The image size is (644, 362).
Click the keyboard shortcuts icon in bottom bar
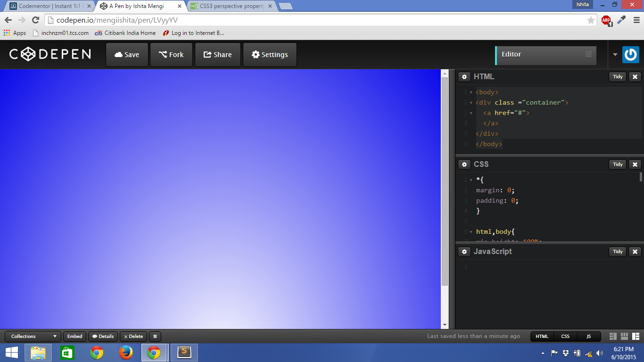click(155, 336)
